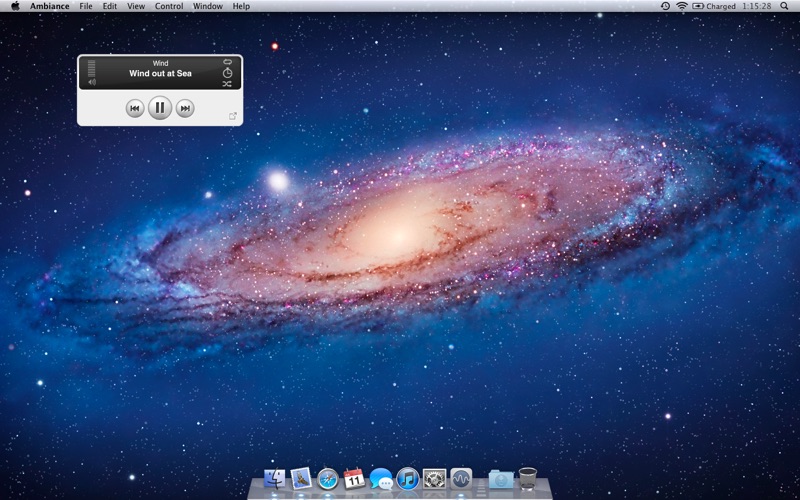Click the Ambiance waveform Dock icon
Screen dimensions: 800x500
[x=461, y=479]
